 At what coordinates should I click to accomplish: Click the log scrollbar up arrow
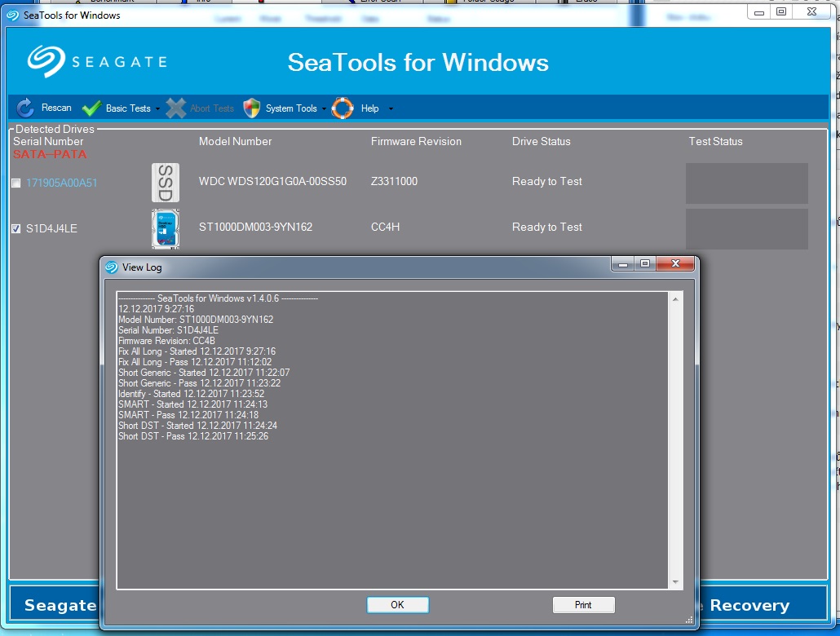tap(675, 299)
